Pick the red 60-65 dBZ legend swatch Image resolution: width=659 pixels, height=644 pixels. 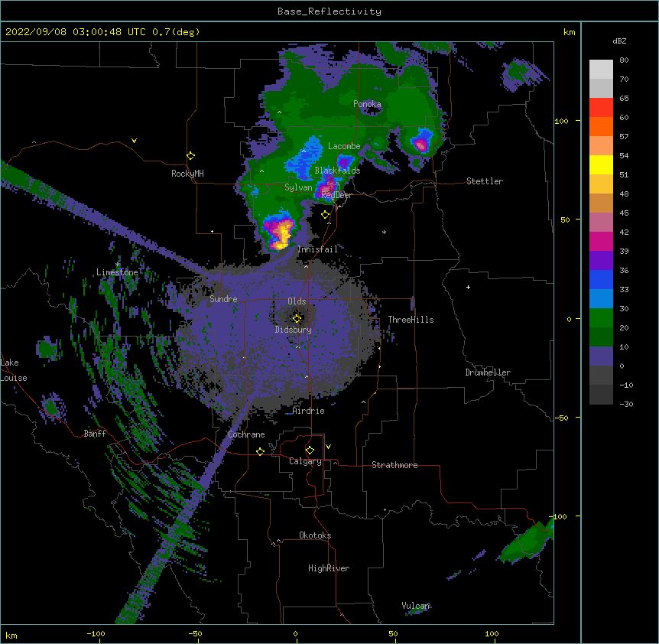(x=601, y=108)
